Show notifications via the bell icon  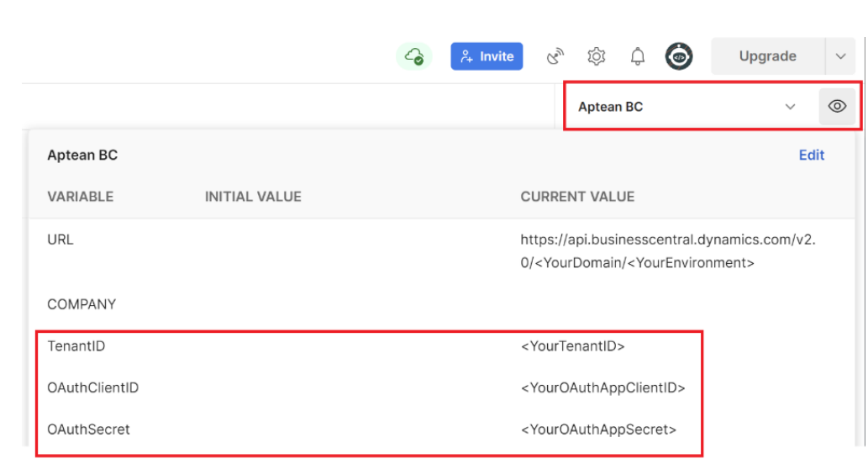pos(638,56)
